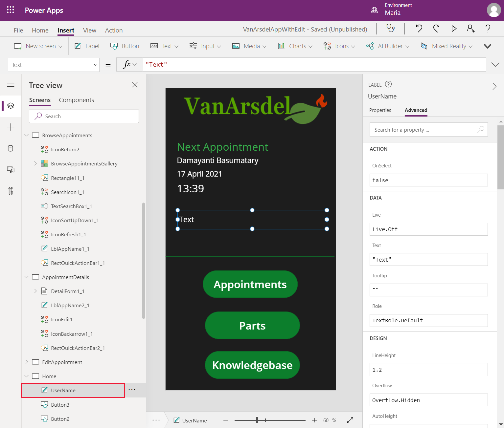The height and width of the screenshot is (428, 504).
Task: Redo the last action
Action: pyautogui.click(x=436, y=29)
